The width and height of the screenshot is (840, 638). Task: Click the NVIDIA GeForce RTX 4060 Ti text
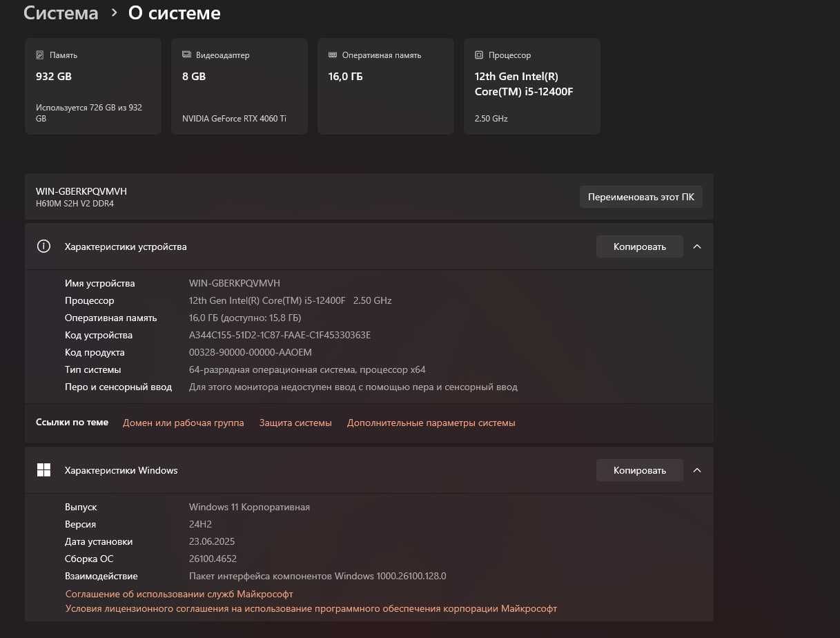point(234,118)
